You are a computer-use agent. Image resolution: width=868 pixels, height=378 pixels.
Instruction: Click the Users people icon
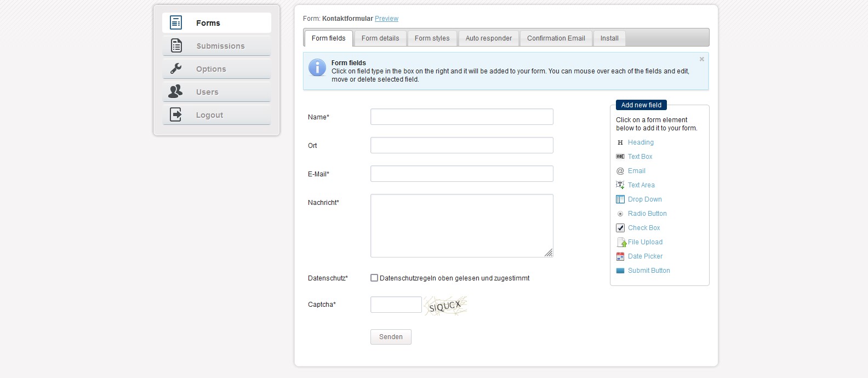(175, 91)
